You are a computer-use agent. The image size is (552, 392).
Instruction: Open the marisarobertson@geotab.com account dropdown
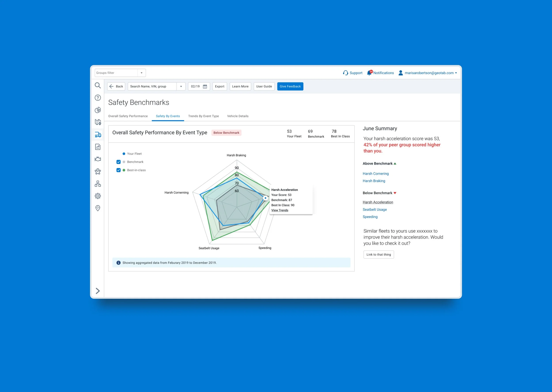pos(428,73)
